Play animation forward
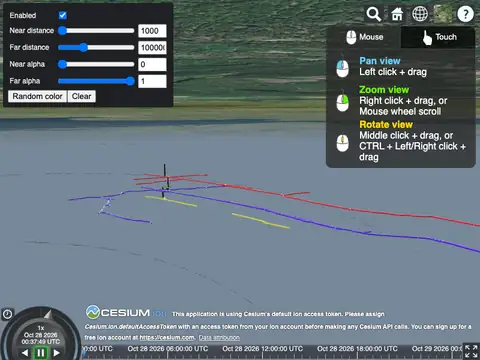 (x=57, y=353)
